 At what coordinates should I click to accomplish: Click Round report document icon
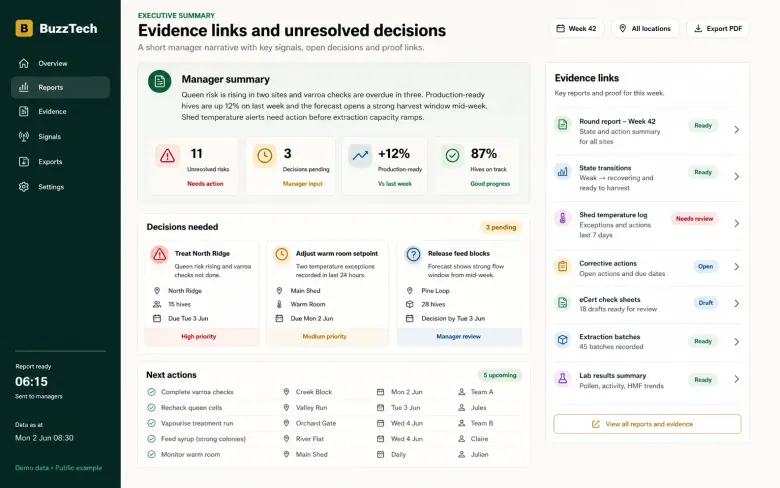coord(563,124)
